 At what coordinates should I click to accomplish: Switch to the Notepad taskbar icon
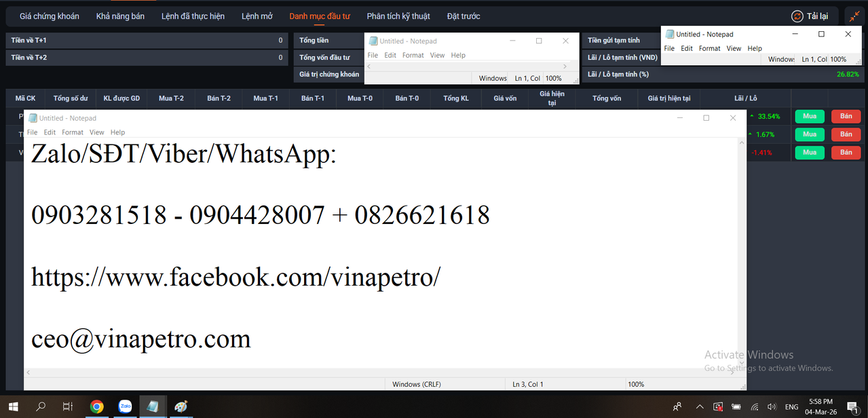point(153,406)
